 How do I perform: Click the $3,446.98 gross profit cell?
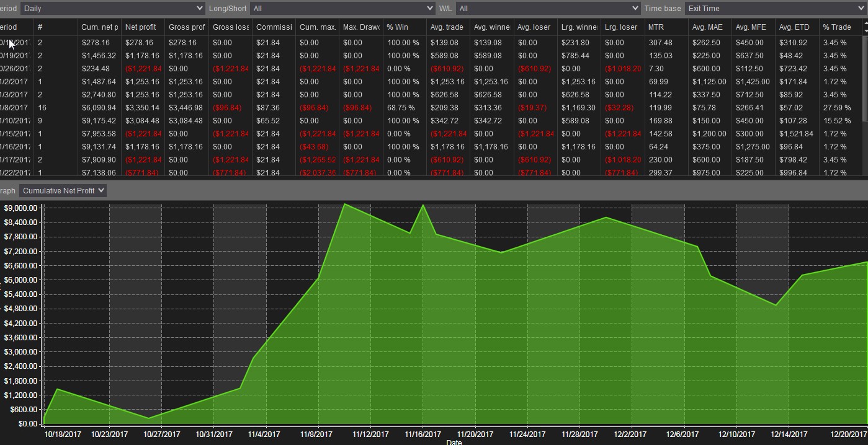[x=186, y=108]
